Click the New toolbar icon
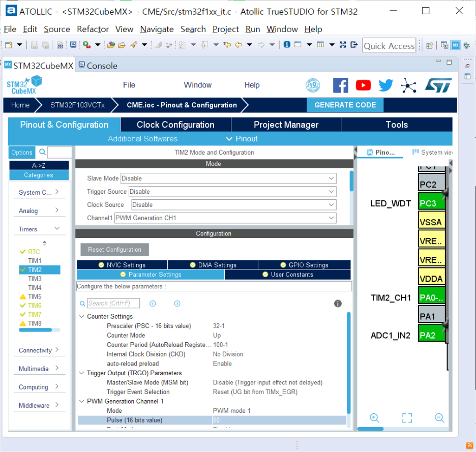 (x=9, y=45)
